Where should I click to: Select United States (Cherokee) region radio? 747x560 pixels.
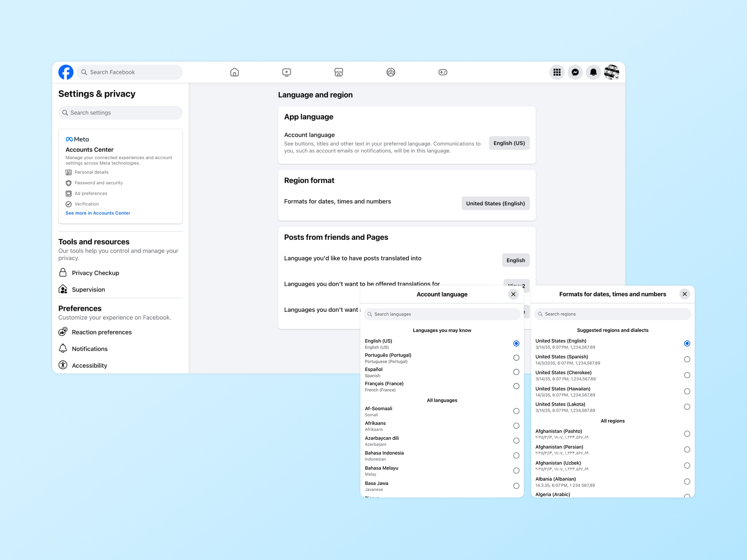coord(687,375)
